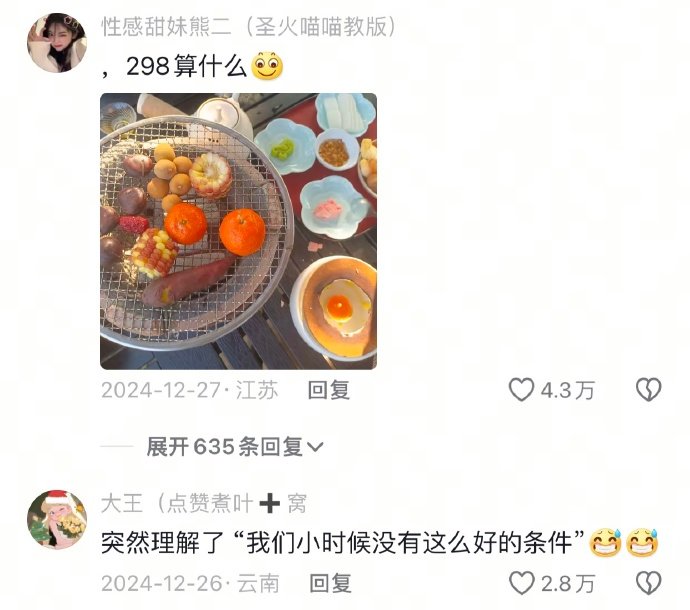Tap the plus icon in 大王's username
The image size is (690, 610).
pos(269,503)
